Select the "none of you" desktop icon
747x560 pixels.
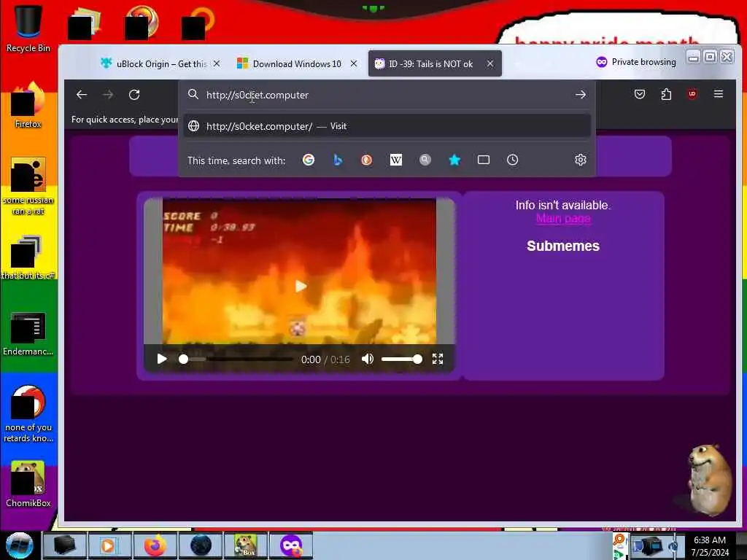coord(28,413)
